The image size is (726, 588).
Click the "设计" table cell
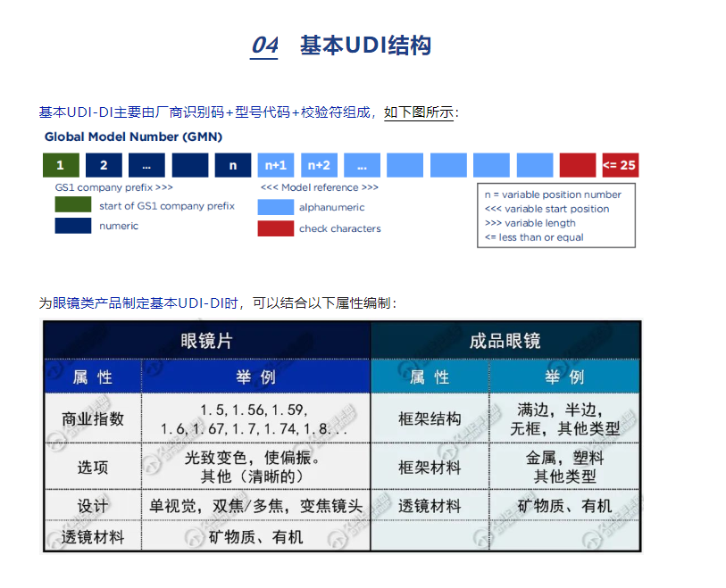(x=93, y=506)
